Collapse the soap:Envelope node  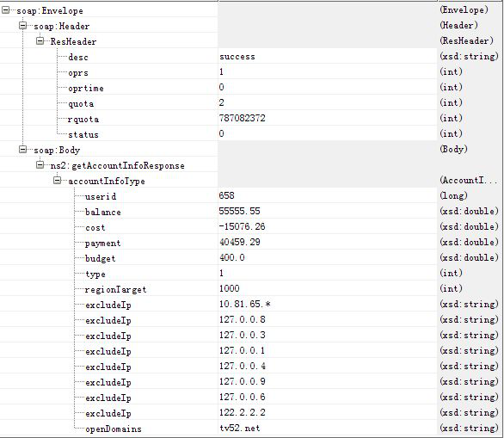click(x=5, y=10)
